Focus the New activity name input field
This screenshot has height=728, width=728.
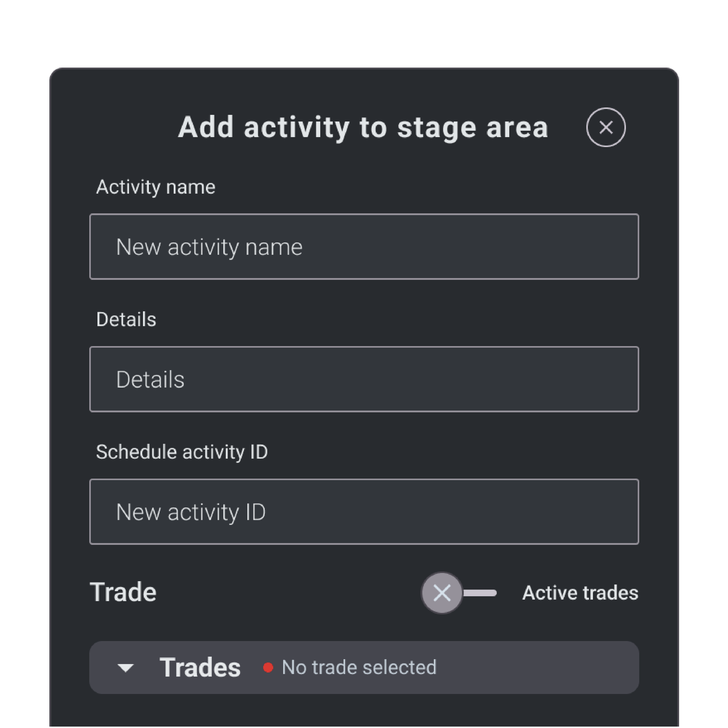[x=364, y=246]
